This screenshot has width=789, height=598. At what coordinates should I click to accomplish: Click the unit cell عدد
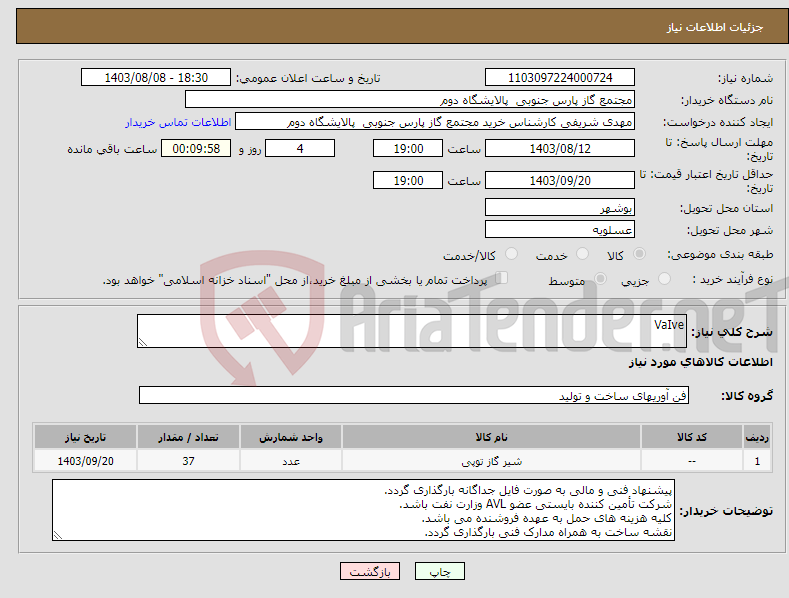[x=291, y=461]
